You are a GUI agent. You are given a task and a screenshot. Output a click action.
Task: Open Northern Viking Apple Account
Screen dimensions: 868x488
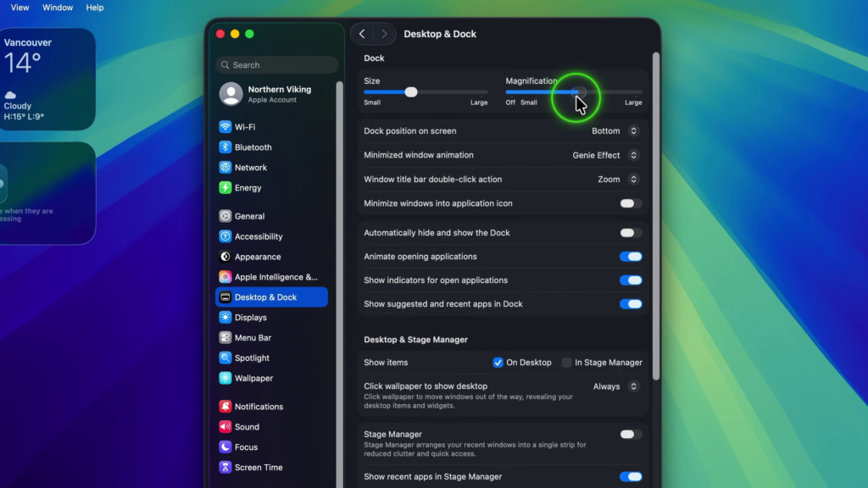[x=271, y=94]
